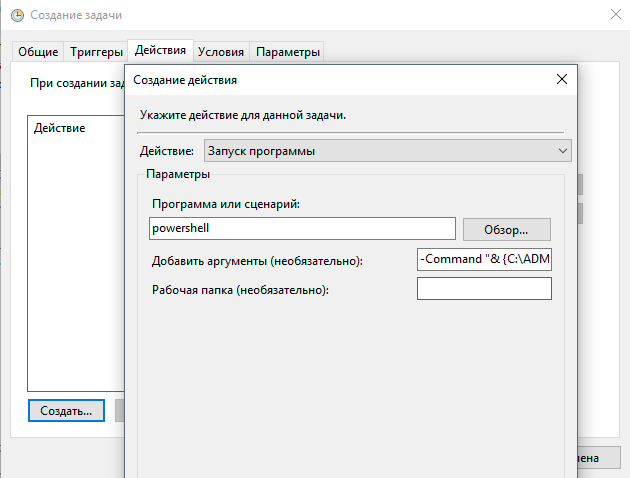Click the Программа или сценарий field containing powershell

click(x=302, y=229)
